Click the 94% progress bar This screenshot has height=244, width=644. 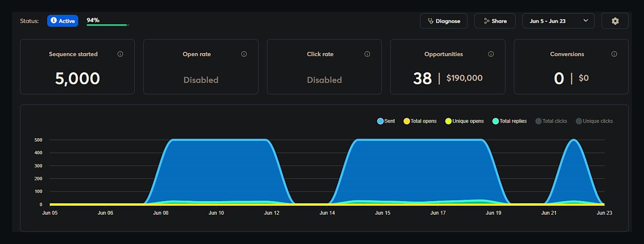(x=108, y=24)
